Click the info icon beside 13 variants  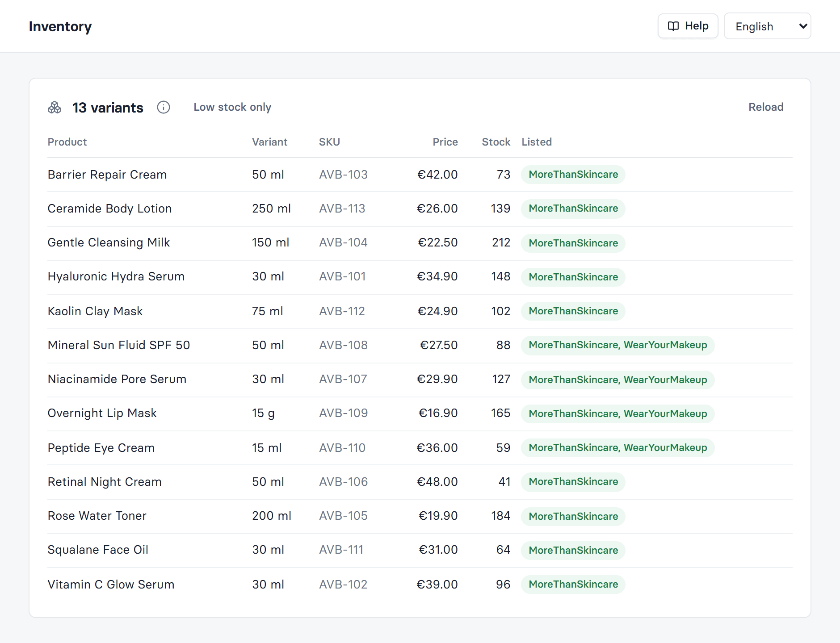click(164, 107)
